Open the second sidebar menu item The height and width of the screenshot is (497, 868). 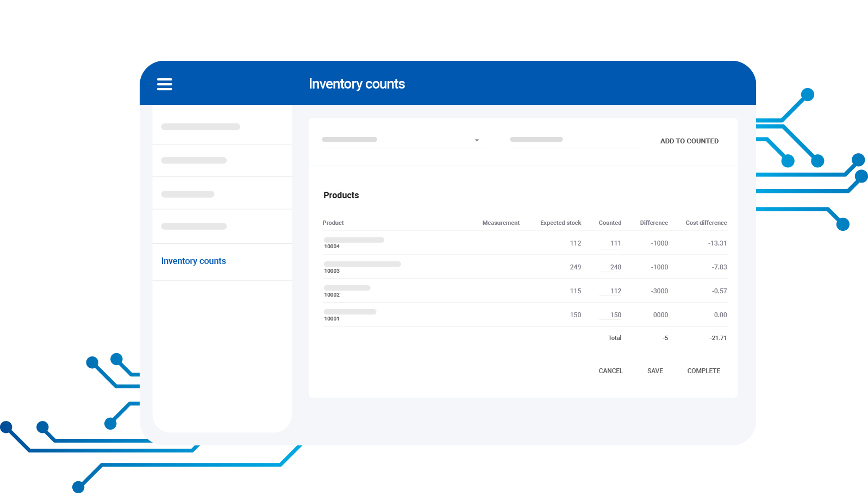(194, 160)
